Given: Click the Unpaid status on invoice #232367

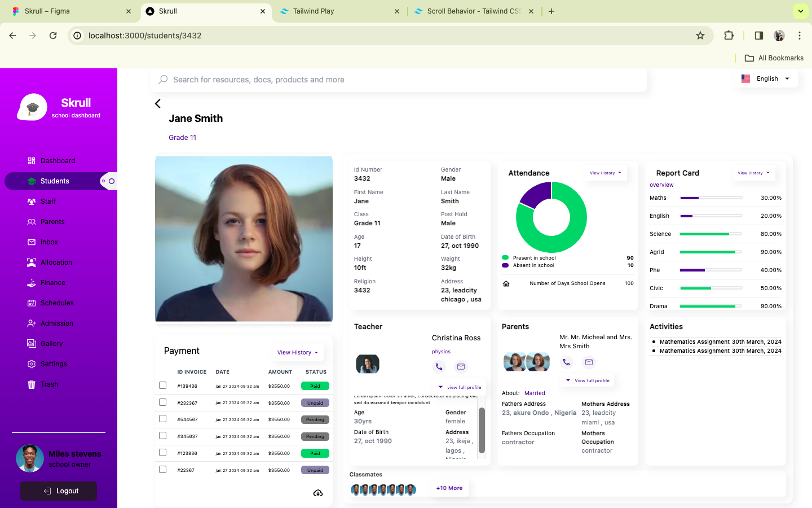Looking at the screenshot, I should [x=315, y=403].
